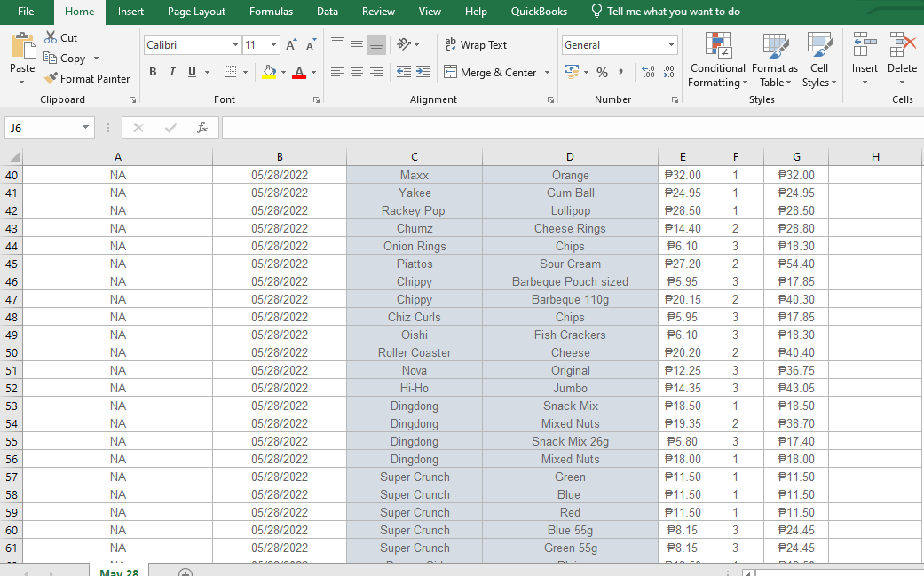
Task: Click inside the formula bar
Action: [x=572, y=128]
